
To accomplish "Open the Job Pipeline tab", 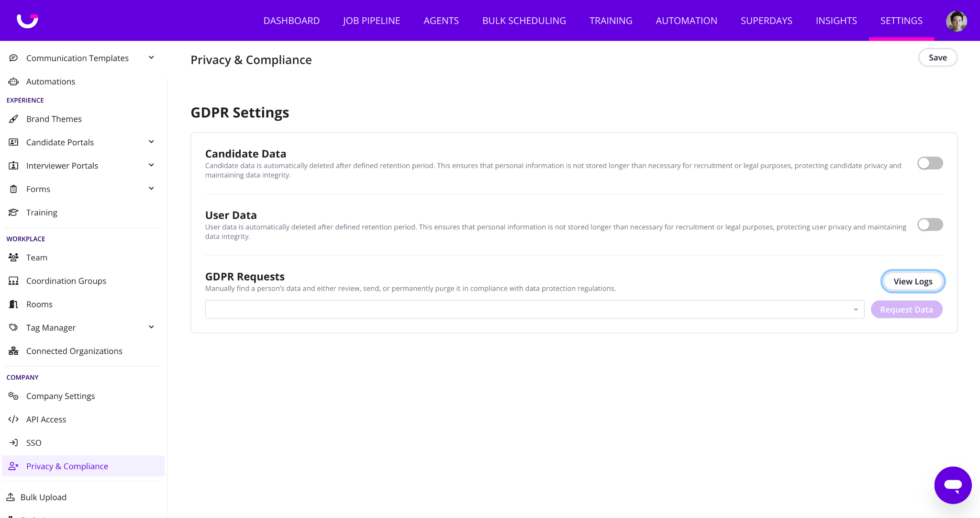I will [x=371, y=21].
